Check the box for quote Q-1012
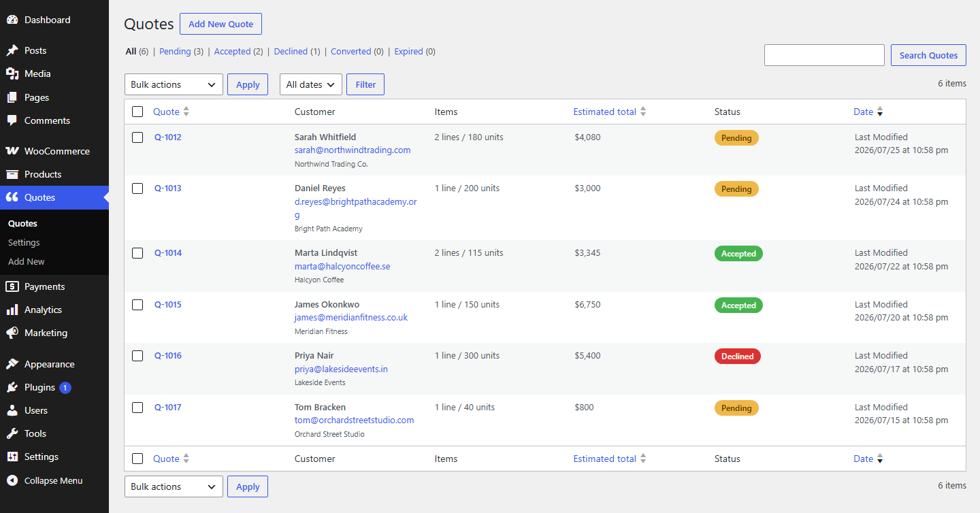This screenshot has height=513, width=980. [137, 137]
